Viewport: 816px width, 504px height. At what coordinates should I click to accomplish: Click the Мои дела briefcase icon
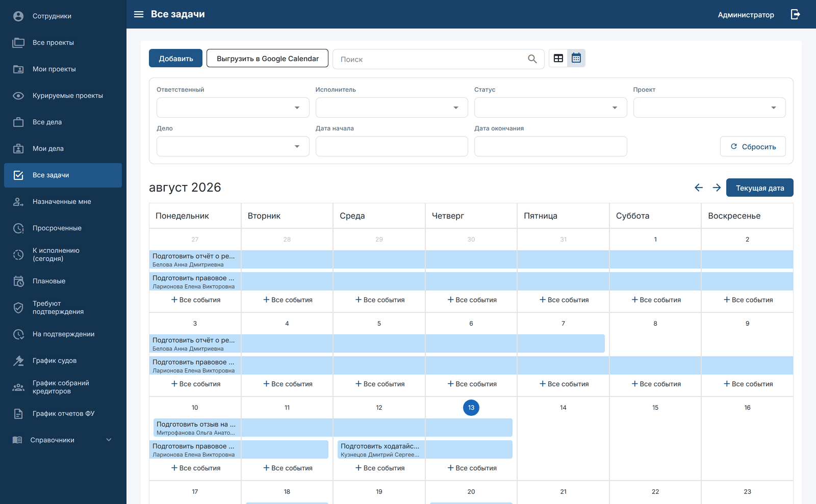(18, 149)
